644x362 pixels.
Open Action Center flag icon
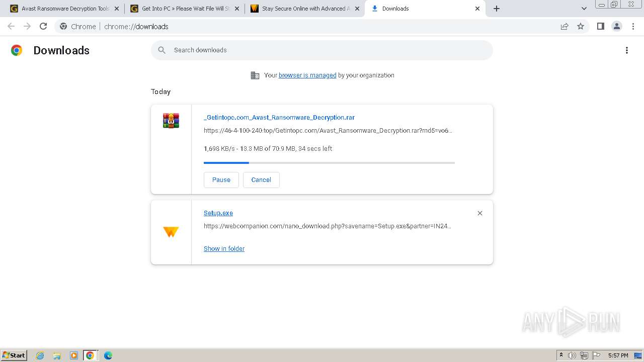pyautogui.click(x=596, y=355)
